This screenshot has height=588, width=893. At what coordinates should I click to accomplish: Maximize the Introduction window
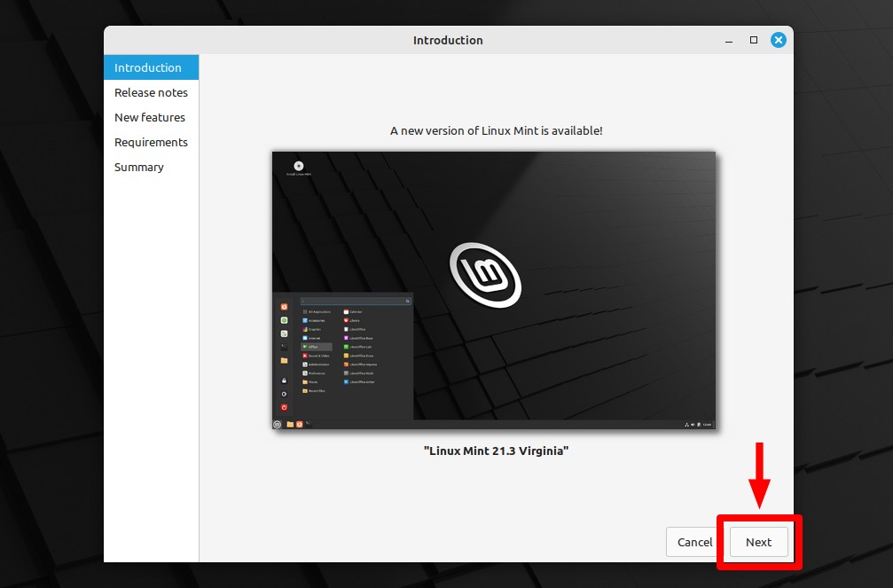coord(754,40)
